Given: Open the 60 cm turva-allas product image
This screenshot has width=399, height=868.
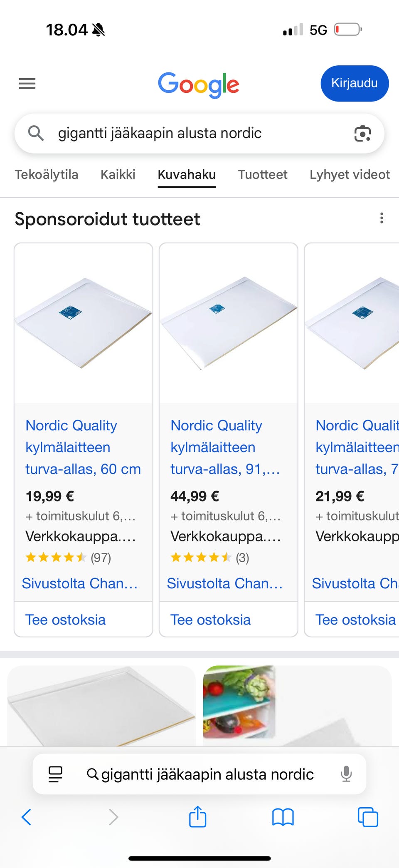Looking at the screenshot, I should (84, 323).
